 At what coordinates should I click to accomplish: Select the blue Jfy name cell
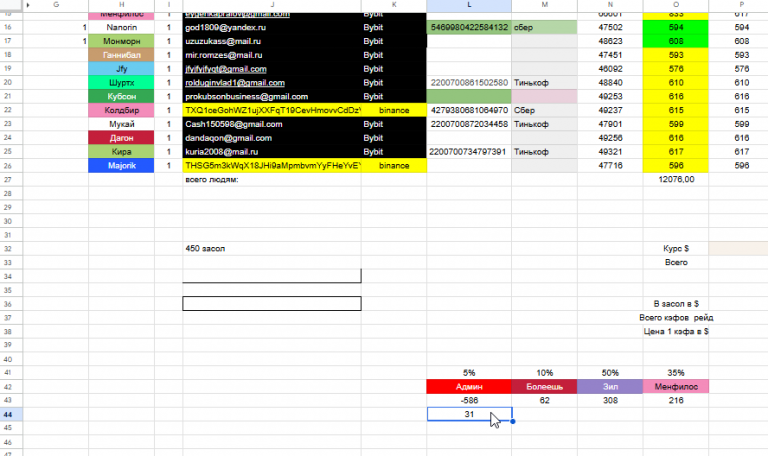coord(121,69)
